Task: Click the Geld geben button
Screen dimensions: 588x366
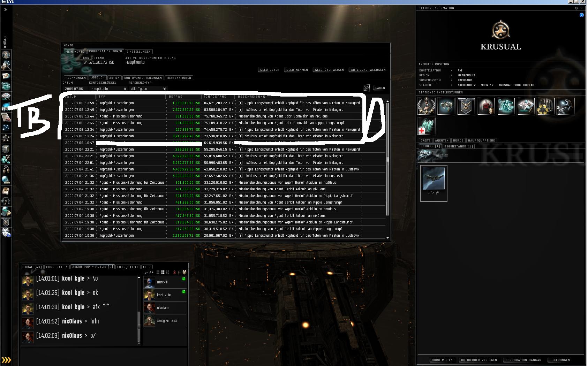Action: pyautogui.click(x=270, y=70)
